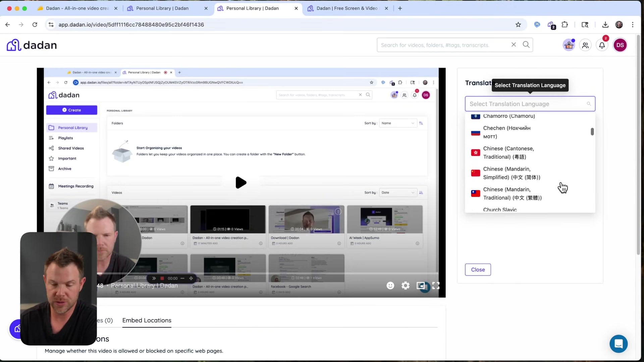
Task: Focus the Select Translation Language field
Action: pyautogui.click(x=530, y=104)
